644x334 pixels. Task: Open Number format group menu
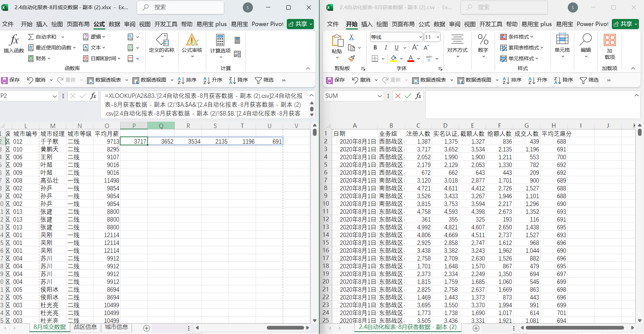tap(483, 46)
